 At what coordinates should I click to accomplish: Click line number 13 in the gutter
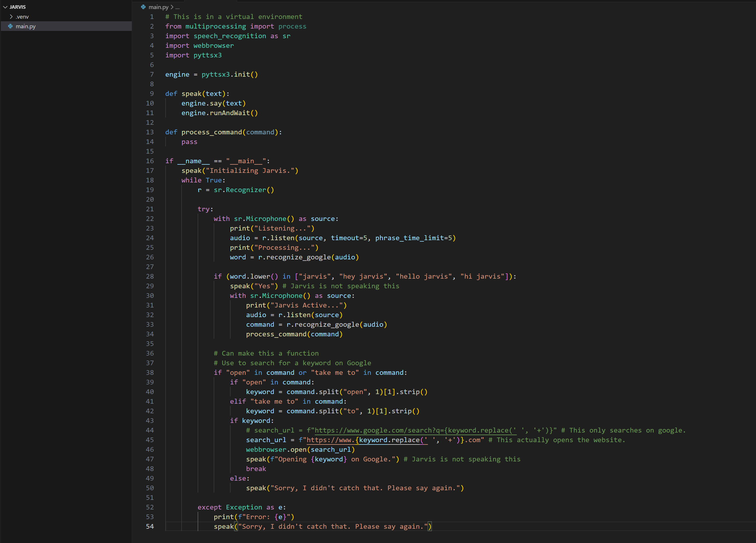pyautogui.click(x=150, y=132)
